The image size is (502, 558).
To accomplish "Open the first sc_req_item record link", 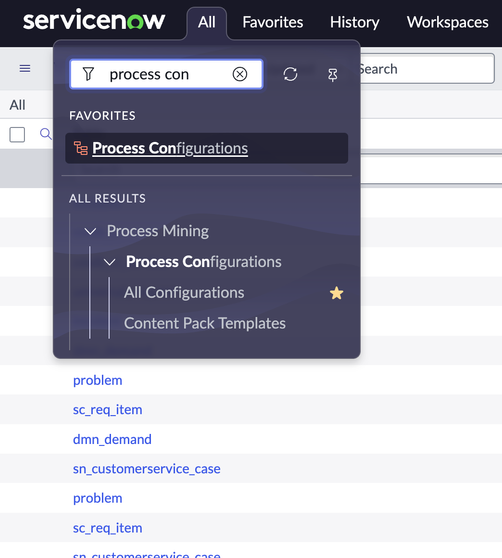I will click(x=107, y=410).
